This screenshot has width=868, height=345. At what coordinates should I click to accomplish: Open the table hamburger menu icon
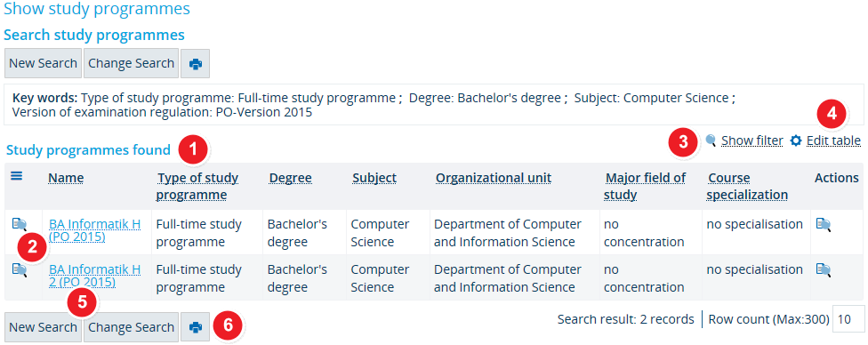click(x=17, y=175)
